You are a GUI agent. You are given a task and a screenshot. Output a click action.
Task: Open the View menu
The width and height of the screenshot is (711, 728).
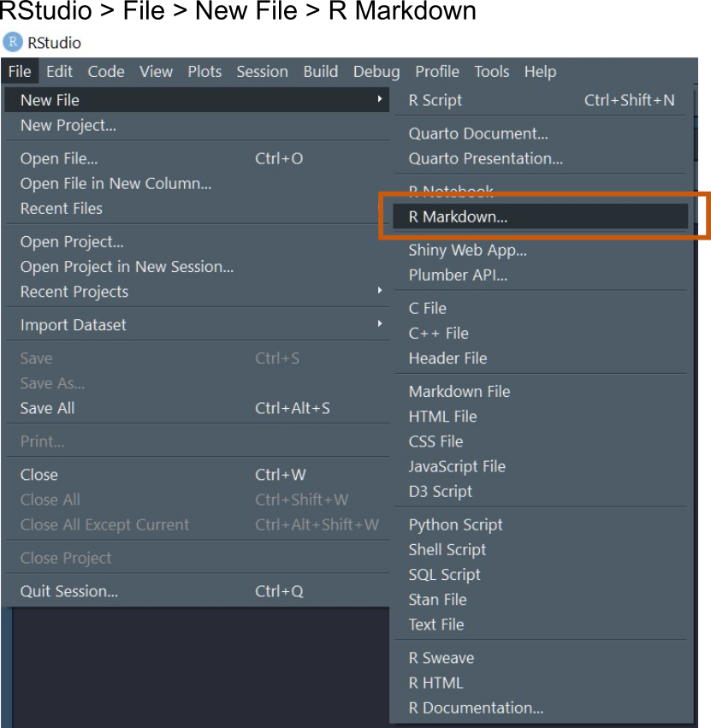[156, 72]
